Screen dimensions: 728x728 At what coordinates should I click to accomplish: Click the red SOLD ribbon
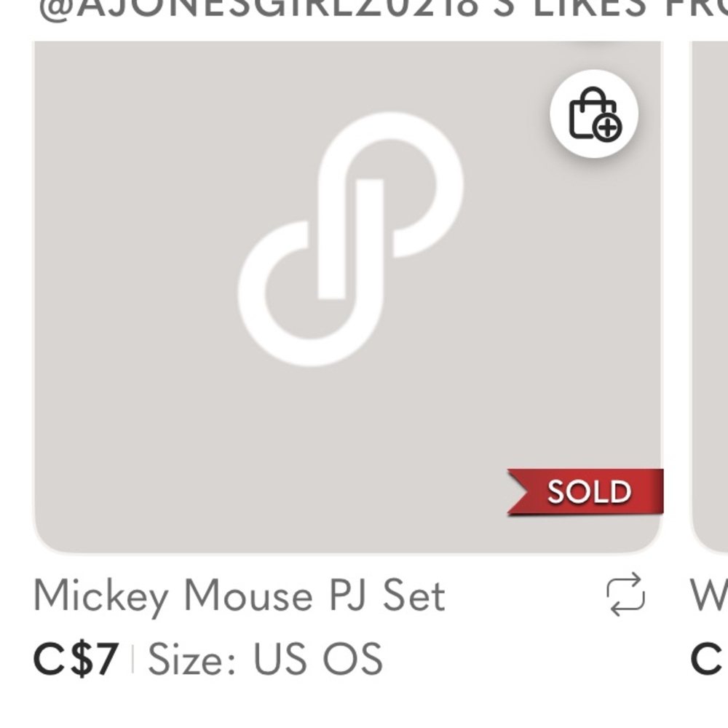coord(587,492)
